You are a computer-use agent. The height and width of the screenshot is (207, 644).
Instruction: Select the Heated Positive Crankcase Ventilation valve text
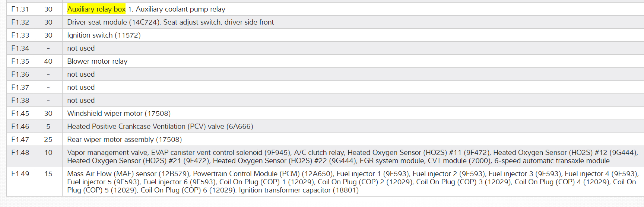tap(160, 127)
